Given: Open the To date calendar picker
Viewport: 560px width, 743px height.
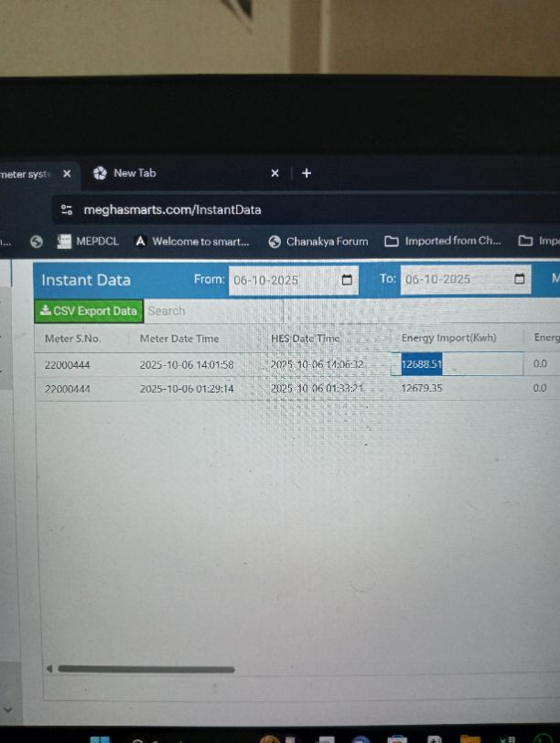Looking at the screenshot, I should click(x=519, y=278).
